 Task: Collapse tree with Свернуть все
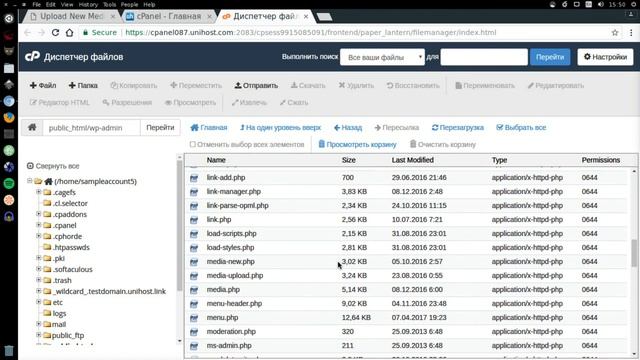[x=53, y=166]
